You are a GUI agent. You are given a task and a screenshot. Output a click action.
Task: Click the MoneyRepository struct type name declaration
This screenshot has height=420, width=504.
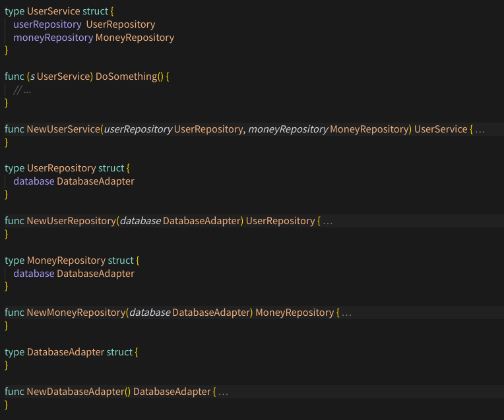click(66, 260)
